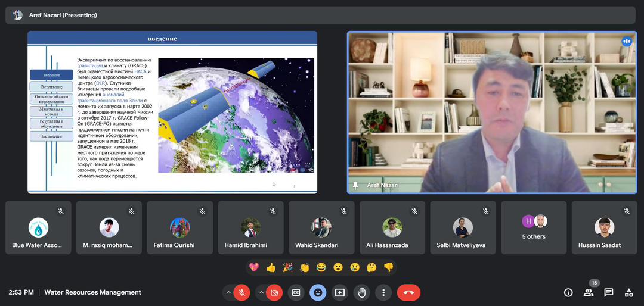Expand video settings arrow
Image resolution: width=644 pixels, height=306 pixels.
coord(261,292)
